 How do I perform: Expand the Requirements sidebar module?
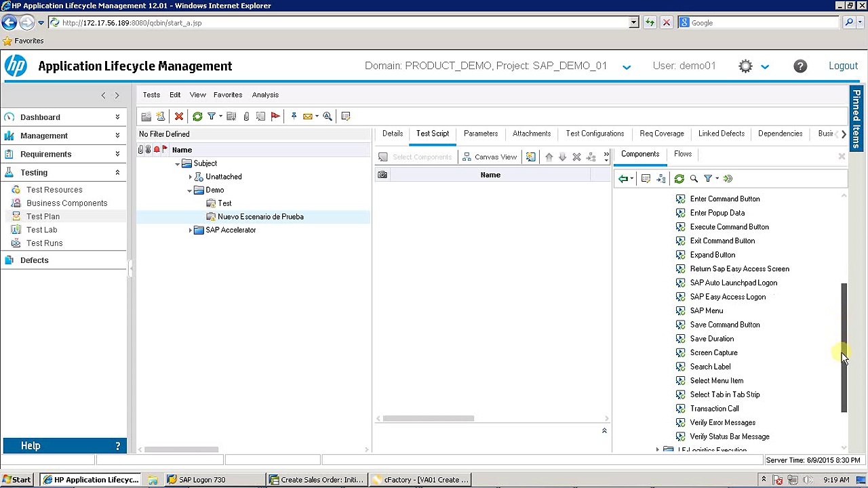[117, 154]
